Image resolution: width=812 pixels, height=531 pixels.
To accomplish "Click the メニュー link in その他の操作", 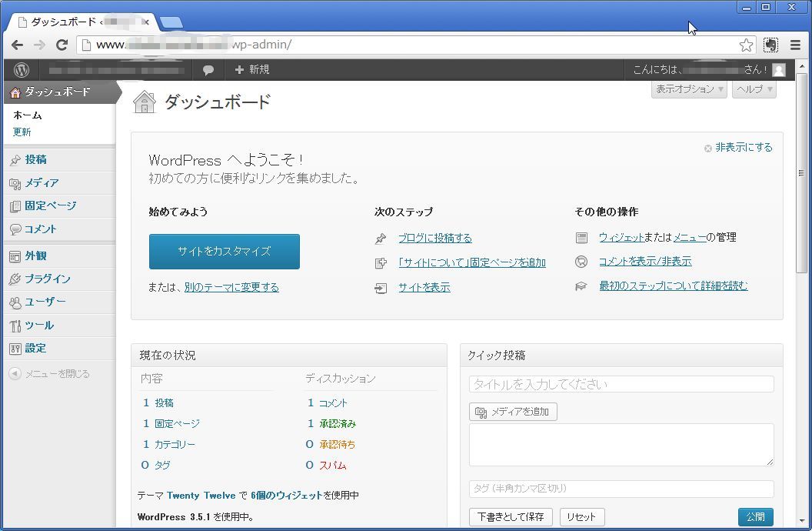I will coord(690,237).
